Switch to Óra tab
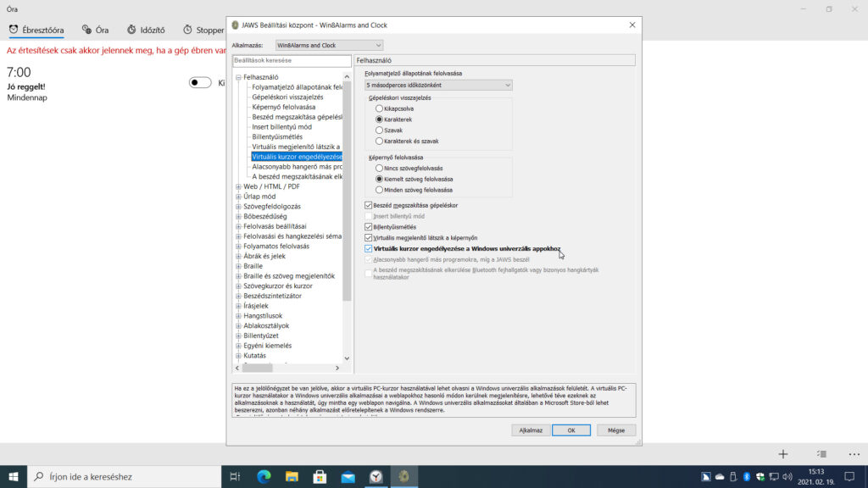This screenshot has width=868, height=488. (95, 30)
